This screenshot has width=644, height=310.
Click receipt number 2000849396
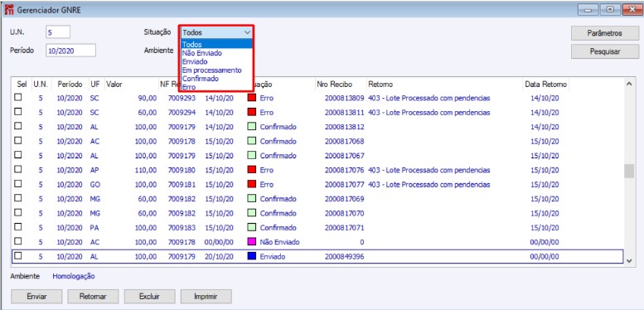[344, 257]
